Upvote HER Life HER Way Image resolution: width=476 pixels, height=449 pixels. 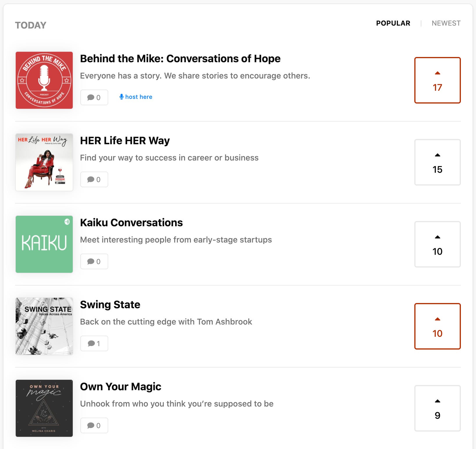pos(437,162)
